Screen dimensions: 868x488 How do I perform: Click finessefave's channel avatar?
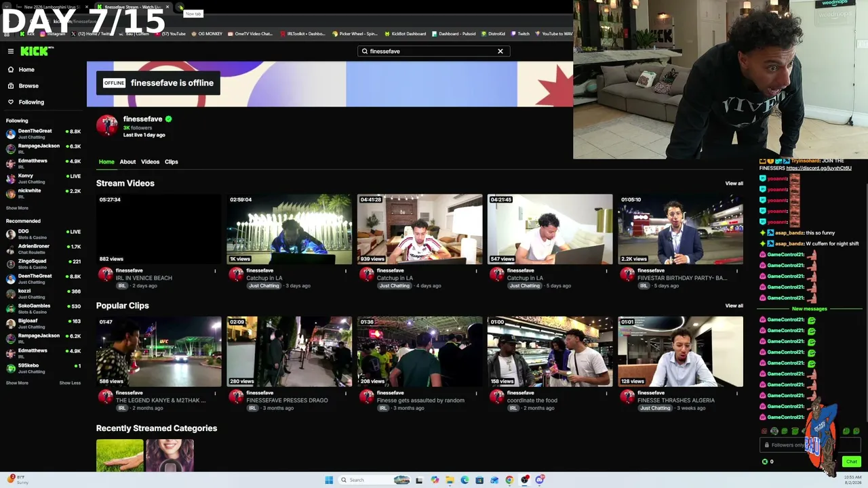pyautogui.click(x=106, y=125)
